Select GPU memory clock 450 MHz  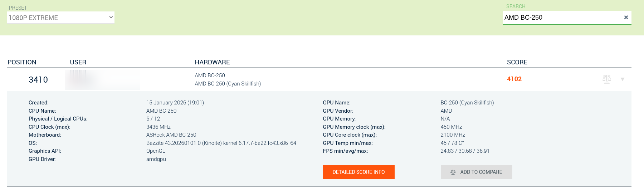click(x=451, y=127)
